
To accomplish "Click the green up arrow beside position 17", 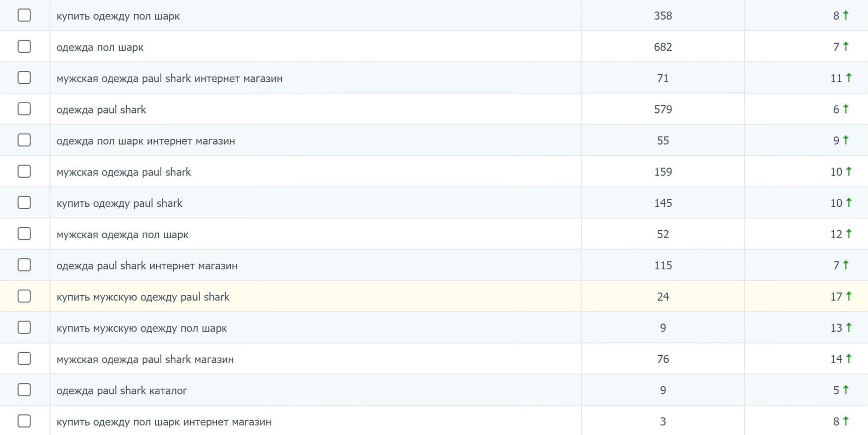I will (x=849, y=296).
